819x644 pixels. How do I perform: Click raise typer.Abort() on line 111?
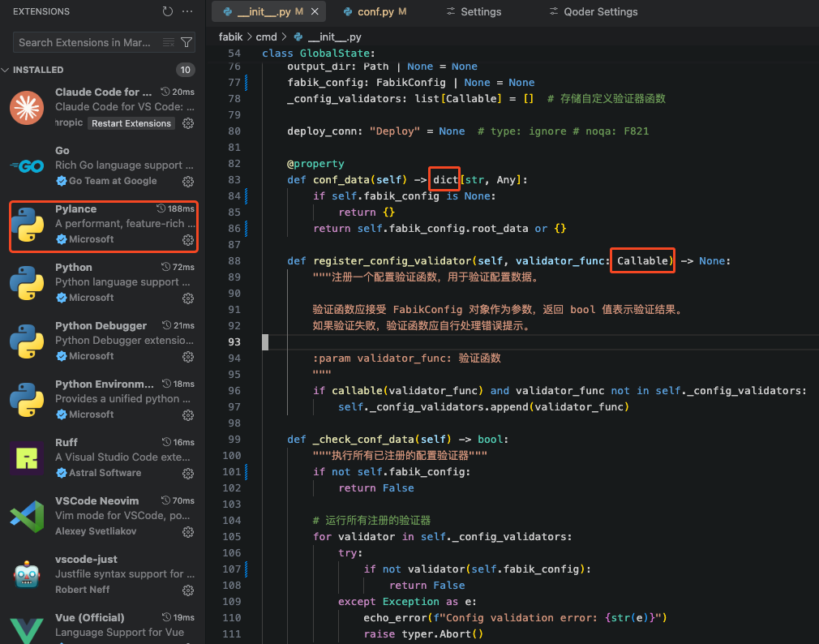pyautogui.click(x=423, y=634)
